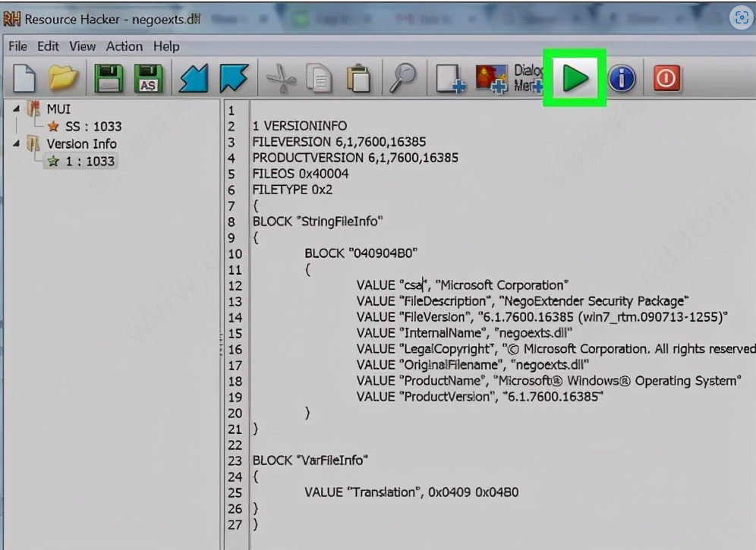This screenshot has width=756, height=550.
Task: Click the Add Binary Resource icon
Action: point(449,79)
